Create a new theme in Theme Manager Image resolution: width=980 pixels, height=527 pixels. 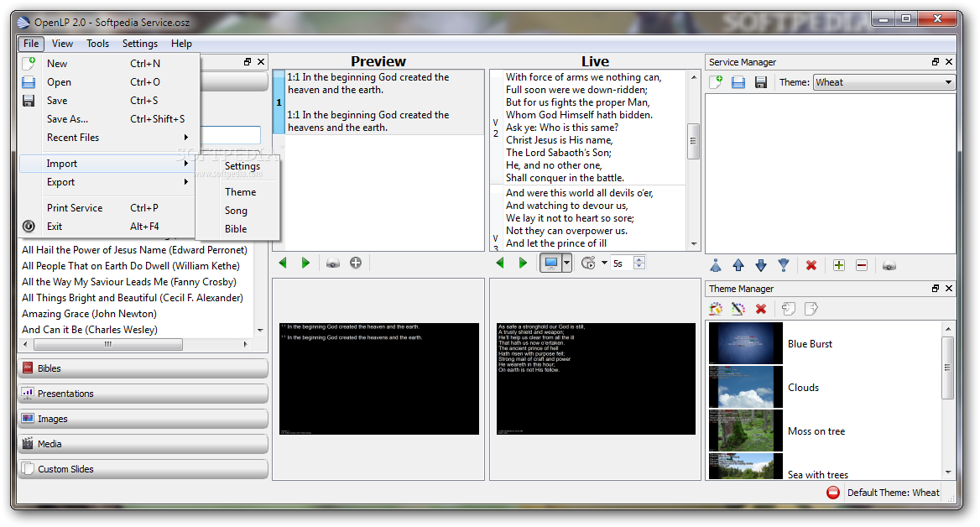point(717,309)
